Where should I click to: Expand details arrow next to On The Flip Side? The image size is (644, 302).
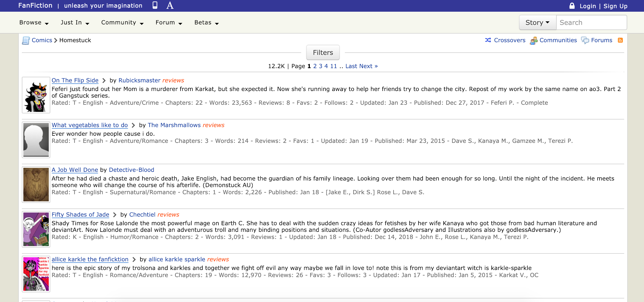coord(104,80)
